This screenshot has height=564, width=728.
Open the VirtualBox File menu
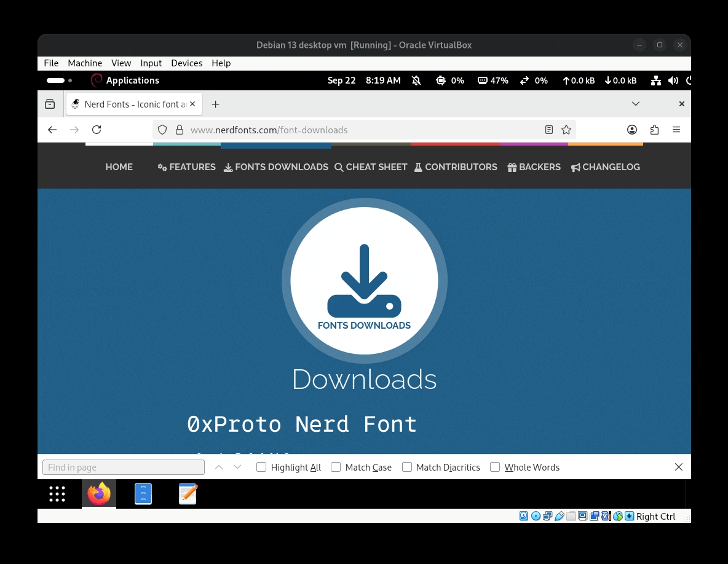pos(51,63)
